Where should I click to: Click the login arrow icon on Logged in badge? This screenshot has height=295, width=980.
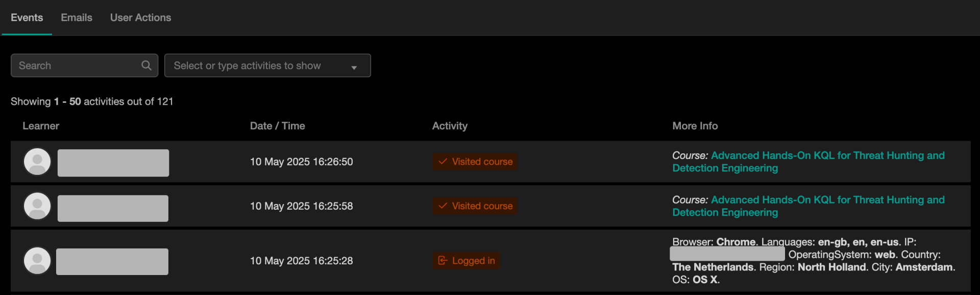[443, 261]
